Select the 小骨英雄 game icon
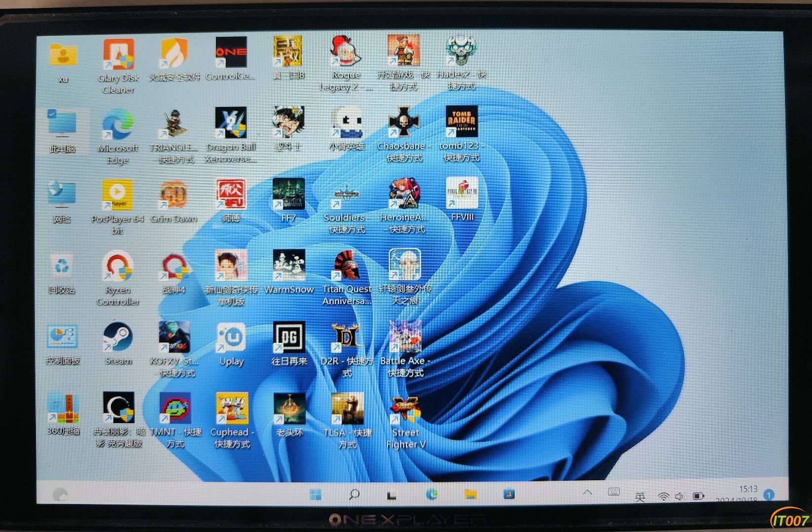Image resolution: width=812 pixels, height=532 pixels. click(x=346, y=122)
